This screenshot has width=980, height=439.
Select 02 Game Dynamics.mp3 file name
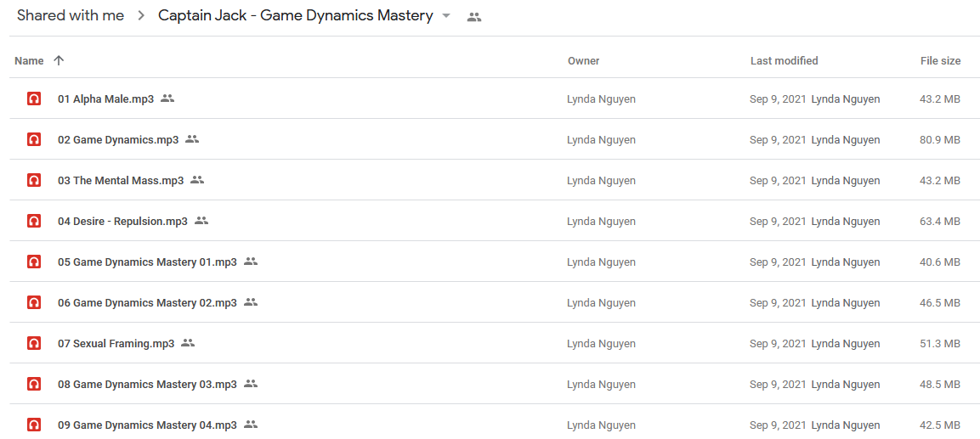tap(118, 140)
